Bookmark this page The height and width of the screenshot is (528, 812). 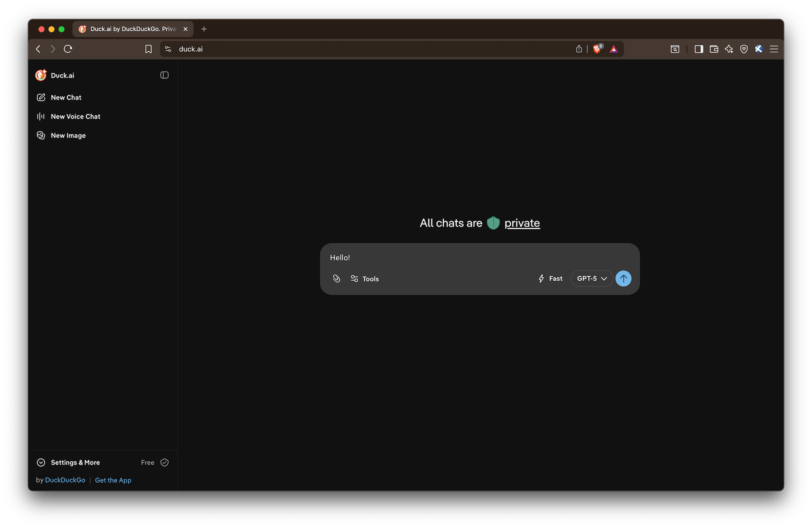(x=149, y=49)
